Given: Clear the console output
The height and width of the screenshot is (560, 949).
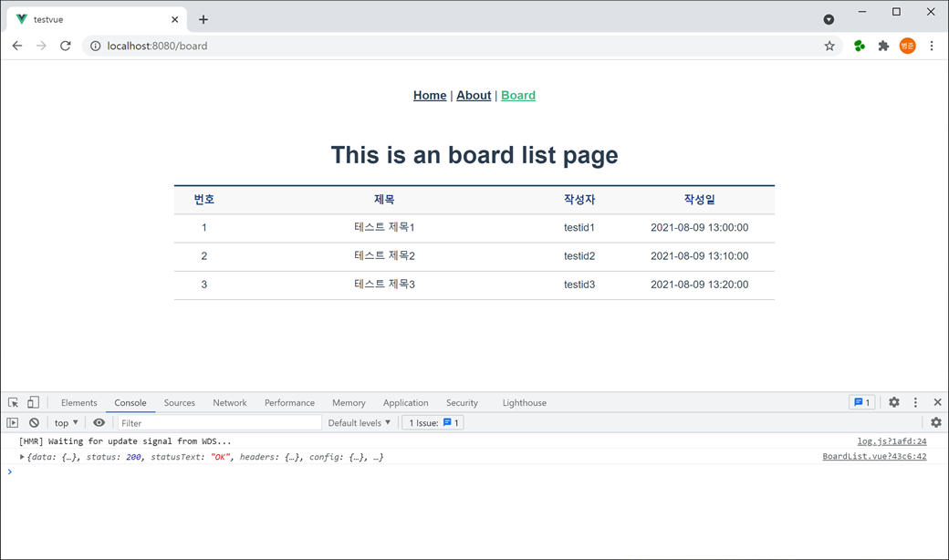Looking at the screenshot, I should pyautogui.click(x=34, y=422).
